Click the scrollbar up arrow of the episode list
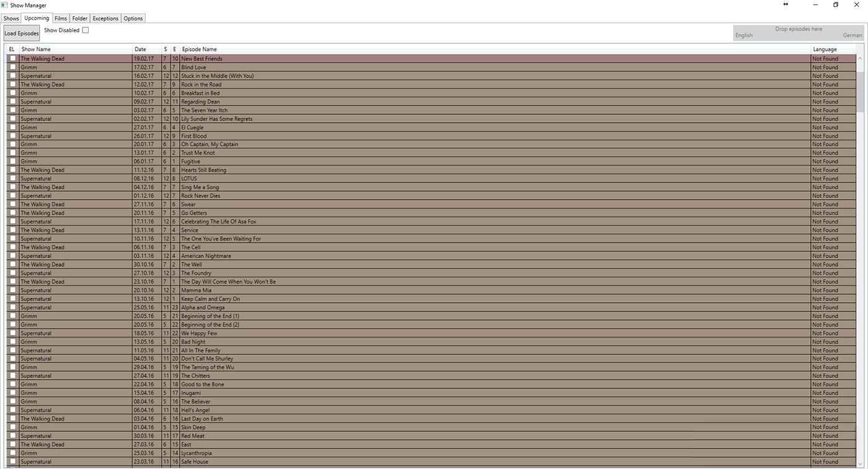The width and height of the screenshot is (868, 469). click(x=860, y=58)
